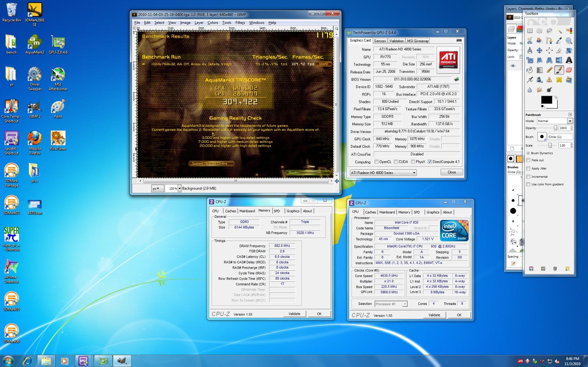Select the Ellipse Select tool
Screen dimensions: 588x367
click(x=539, y=31)
